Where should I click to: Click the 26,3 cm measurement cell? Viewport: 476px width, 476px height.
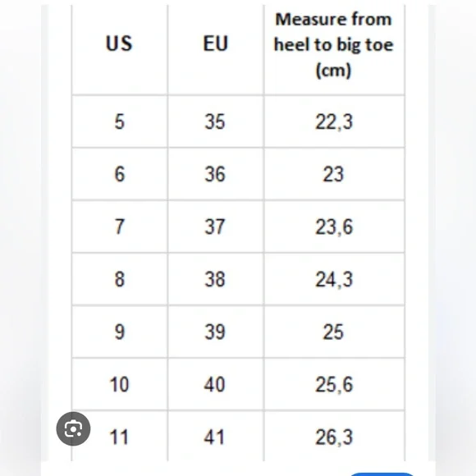click(334, 437)
